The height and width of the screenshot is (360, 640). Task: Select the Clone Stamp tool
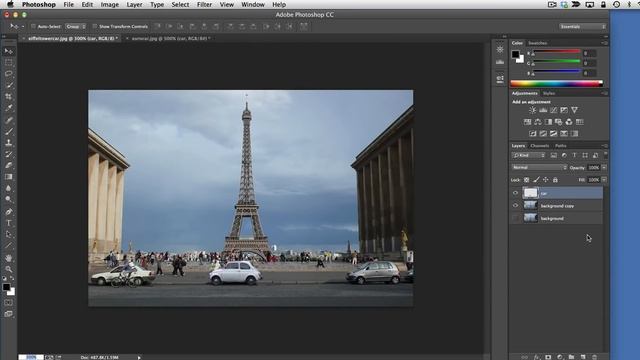(9, 143)
